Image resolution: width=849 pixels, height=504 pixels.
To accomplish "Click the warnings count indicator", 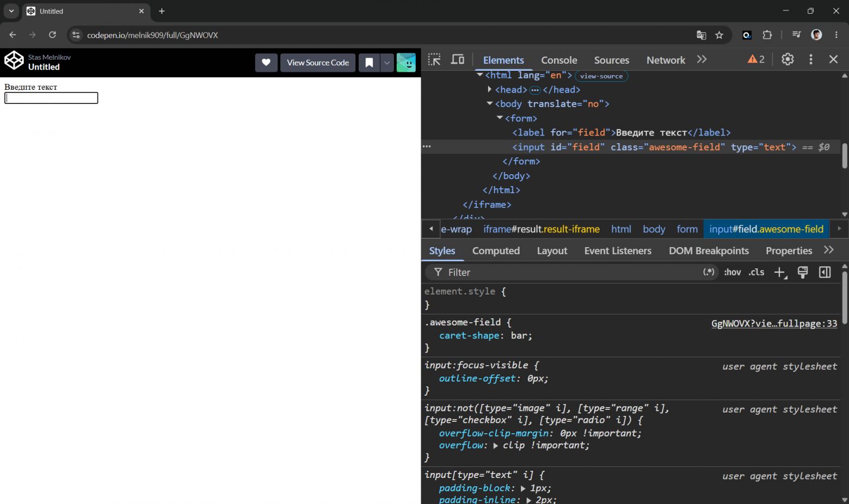I will 756,59.
